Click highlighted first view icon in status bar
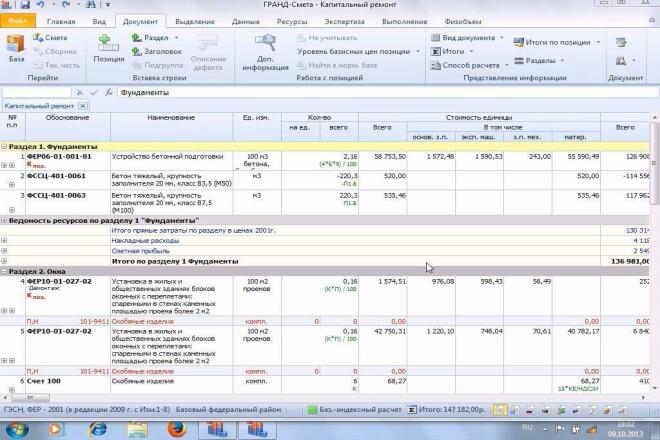660x440 pixels. pyautogui.click(x=499, y=410)
